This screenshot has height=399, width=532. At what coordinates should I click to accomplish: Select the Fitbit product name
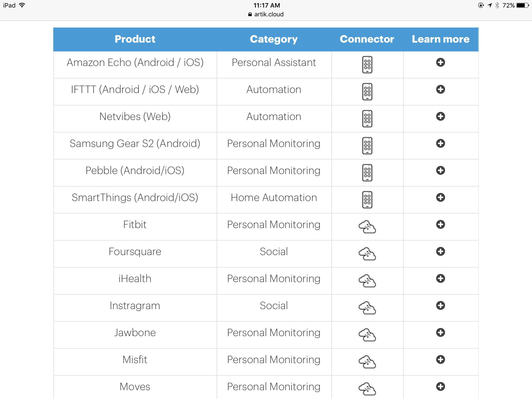135,224
